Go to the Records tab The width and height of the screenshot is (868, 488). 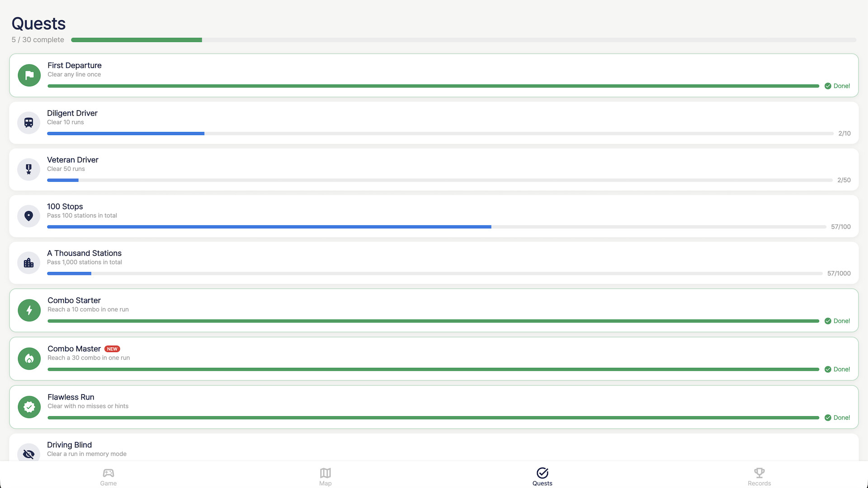pyautogui.click(x=759, y=477)
